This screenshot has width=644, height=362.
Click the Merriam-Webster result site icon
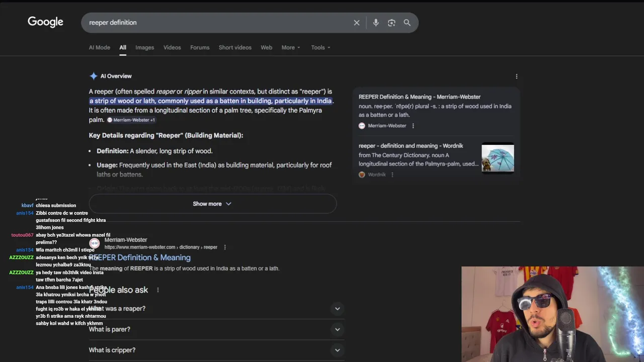pyautogui.click(x=94, y=243)
